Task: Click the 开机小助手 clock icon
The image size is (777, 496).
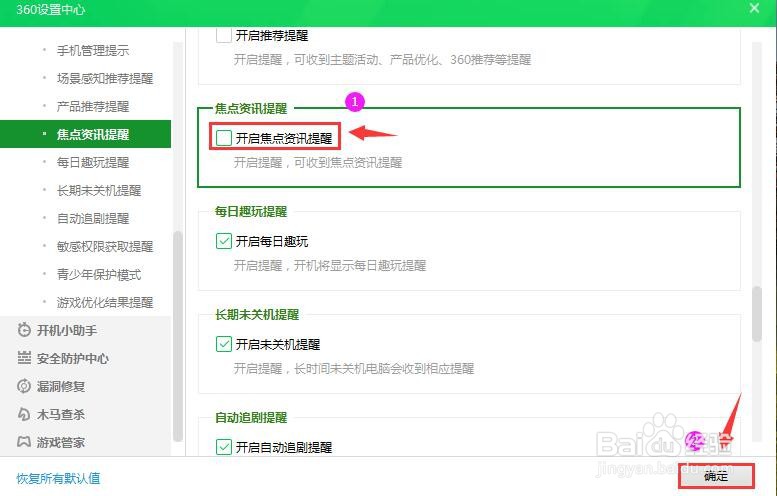Action: (x=24, y=330)
